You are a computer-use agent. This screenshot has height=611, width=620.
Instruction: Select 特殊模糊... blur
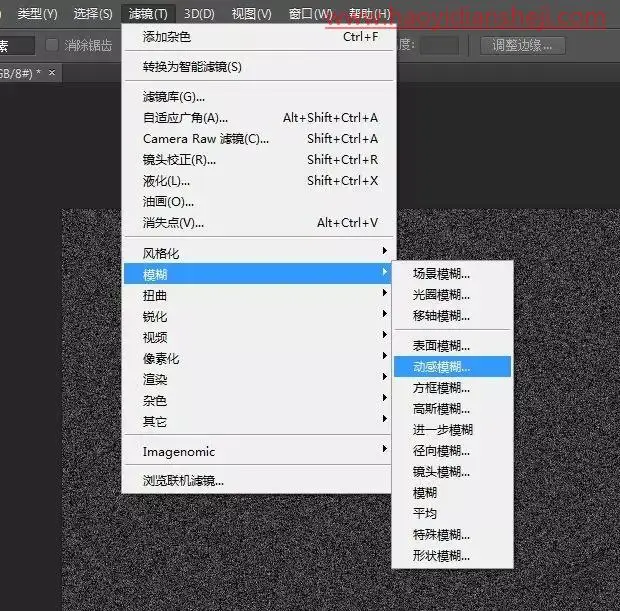(x=453, y=535)
